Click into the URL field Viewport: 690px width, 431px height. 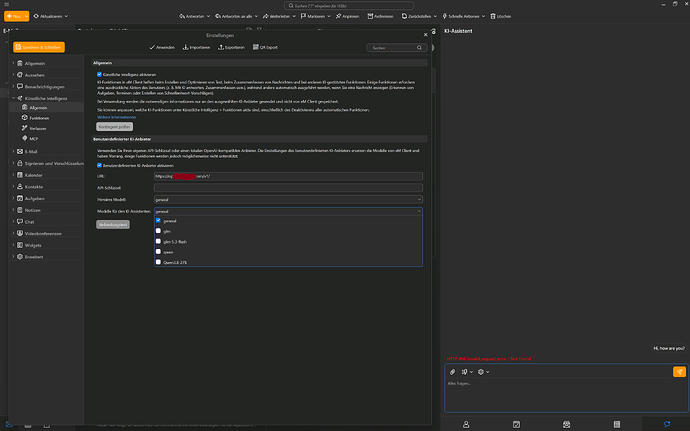point(288,176)
